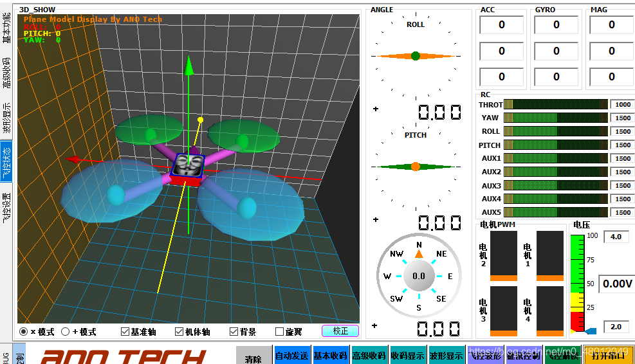Click the blue 基本收码 bottom button
Viewport: 635px width, 364px height.
coord(330,355)
